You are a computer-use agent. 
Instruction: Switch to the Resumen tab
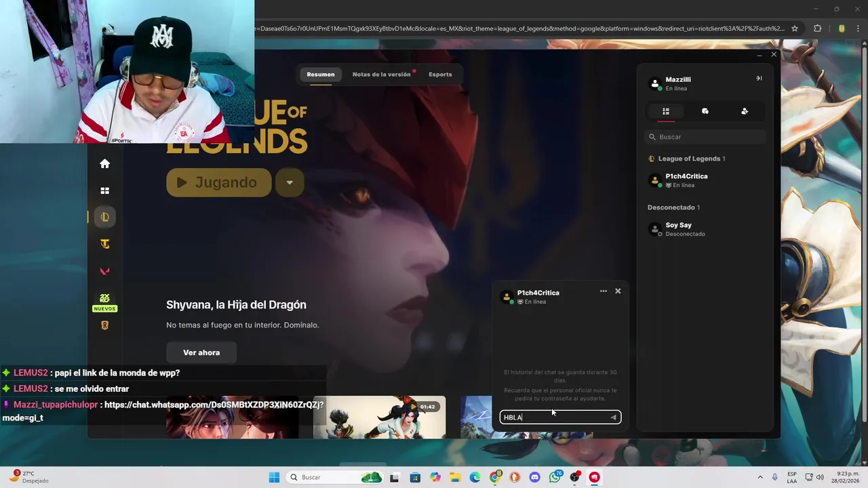tap(321, 75)
